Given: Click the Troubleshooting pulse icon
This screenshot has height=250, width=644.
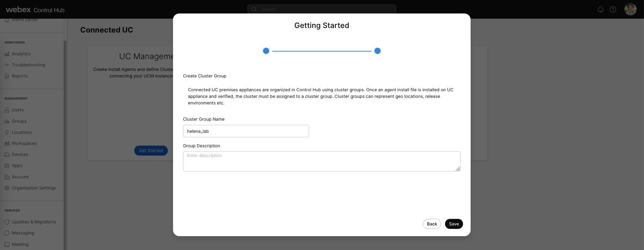Looking at the screenshot, I should click(x=7, y=65).
